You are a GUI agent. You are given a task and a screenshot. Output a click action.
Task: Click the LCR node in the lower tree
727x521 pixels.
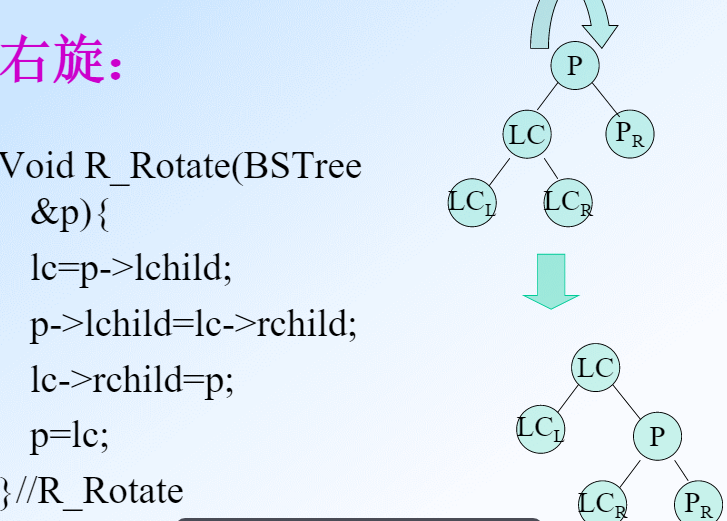602,503
